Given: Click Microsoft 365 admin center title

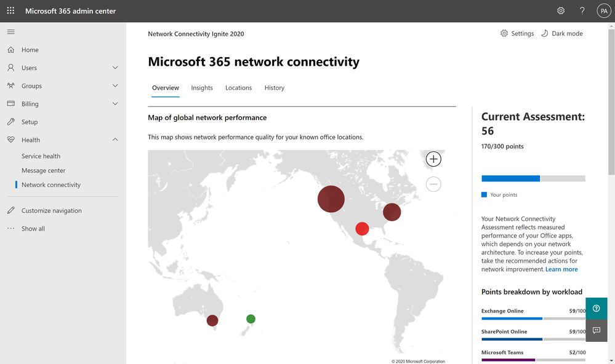Looking at the screenshot, I should click(x=71, y=11).
